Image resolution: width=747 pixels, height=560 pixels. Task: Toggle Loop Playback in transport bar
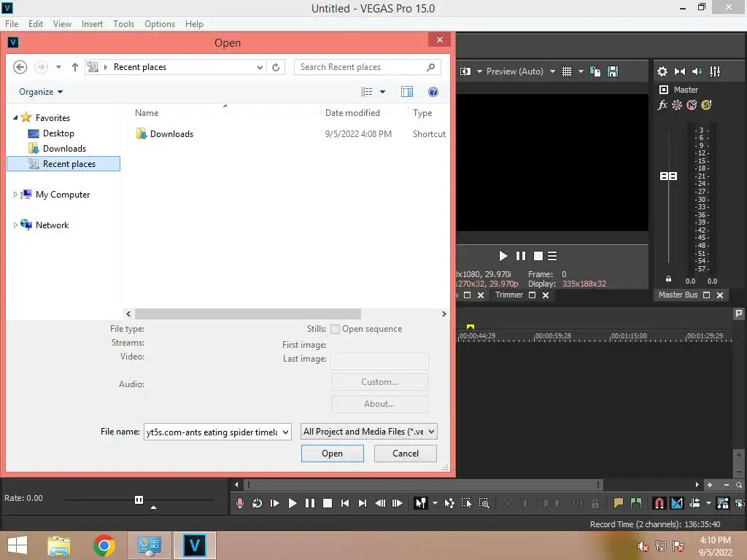coord(257,503)
